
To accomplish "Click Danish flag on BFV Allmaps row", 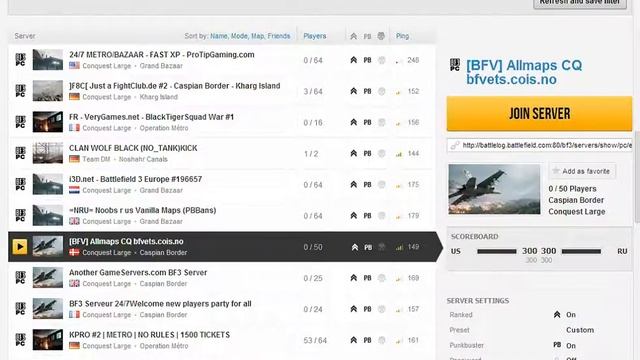I will click(x=74, y=252).
